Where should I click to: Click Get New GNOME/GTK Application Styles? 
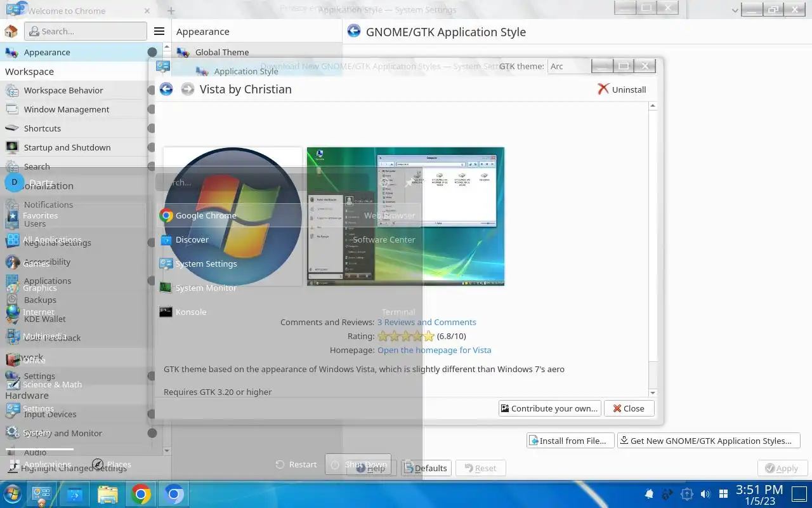709,441
